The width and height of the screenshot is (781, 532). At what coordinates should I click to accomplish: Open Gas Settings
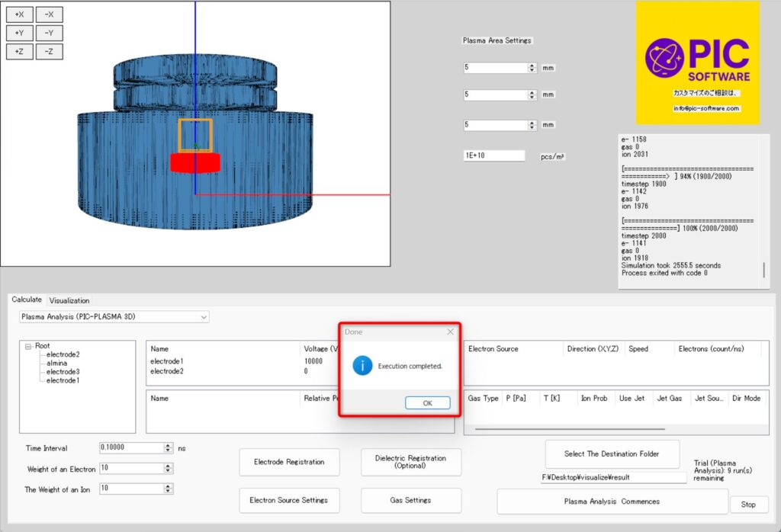pyautogui.click(x=410, y=500)
